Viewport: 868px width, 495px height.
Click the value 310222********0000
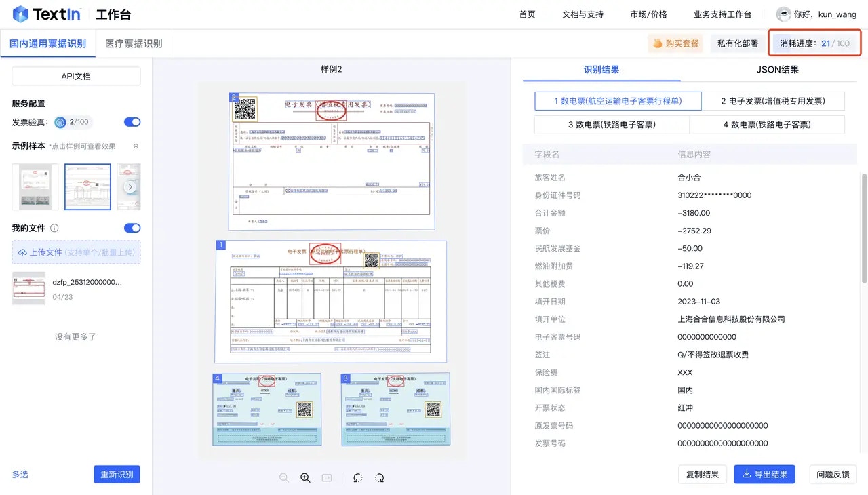715,195
